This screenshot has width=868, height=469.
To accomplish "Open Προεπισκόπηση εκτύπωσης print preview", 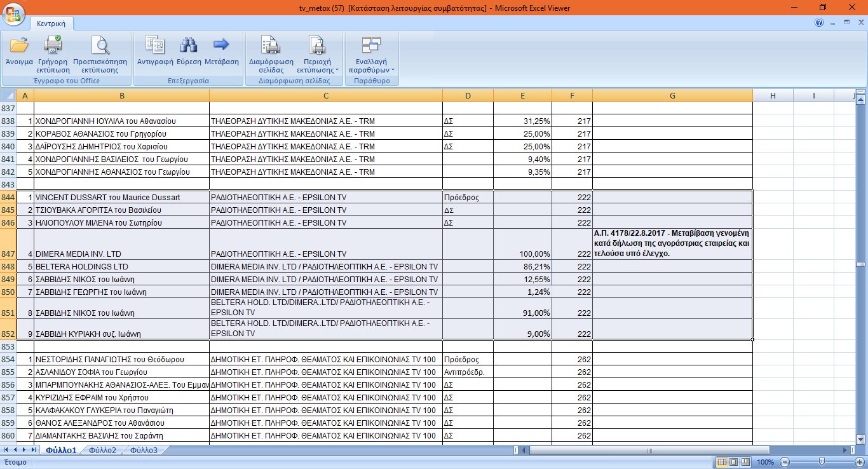I will 100,45.
